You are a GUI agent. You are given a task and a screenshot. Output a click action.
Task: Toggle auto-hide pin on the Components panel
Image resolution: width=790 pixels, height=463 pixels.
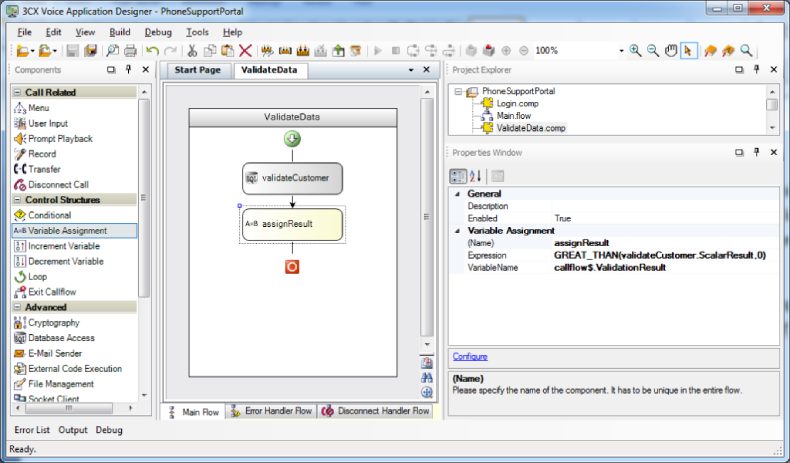pos(128,70)
